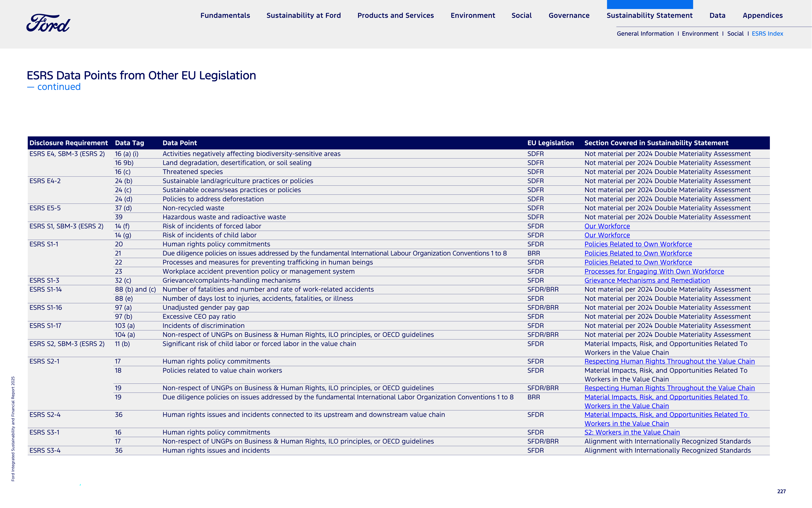The width and height of the screenshot is (812, 508).
Task: Click 'Sustainable oceans/seas practices or policies' text
Action: 232,190
